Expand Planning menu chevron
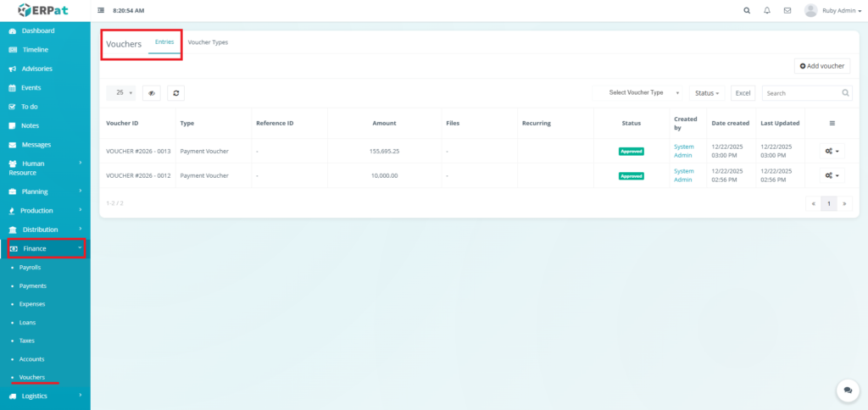The height and width of the screenshot is (410, 868). [81, 191]
